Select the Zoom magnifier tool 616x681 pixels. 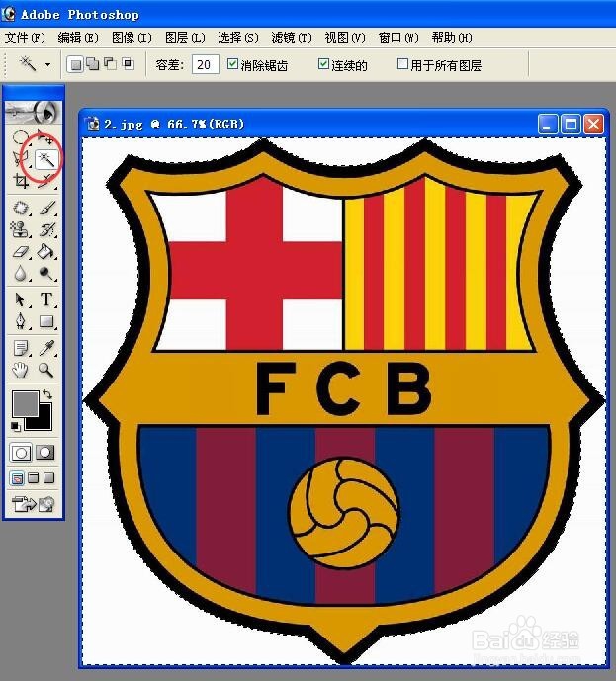point(46,370)
